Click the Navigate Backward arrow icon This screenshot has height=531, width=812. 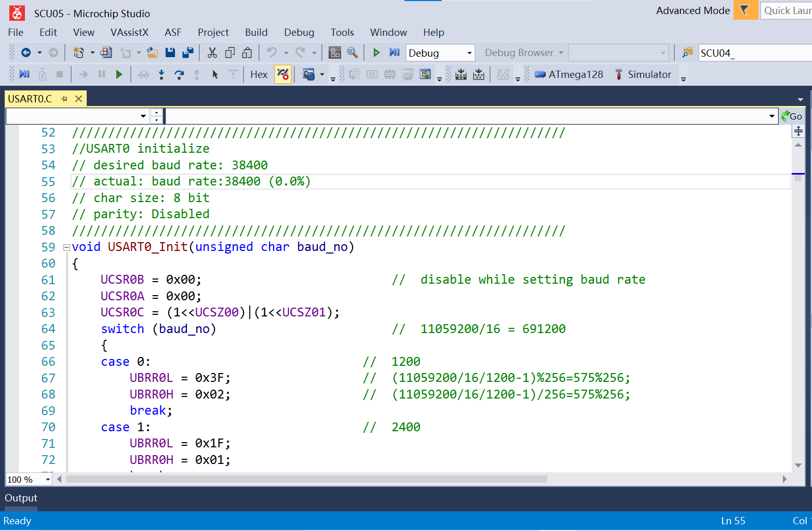tap(26, 52)
